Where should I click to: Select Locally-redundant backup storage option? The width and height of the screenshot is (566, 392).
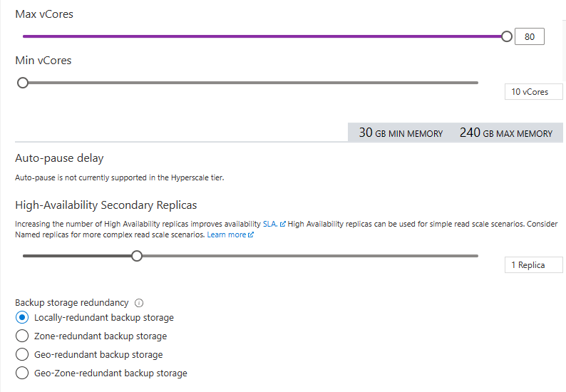coord(22,318)
